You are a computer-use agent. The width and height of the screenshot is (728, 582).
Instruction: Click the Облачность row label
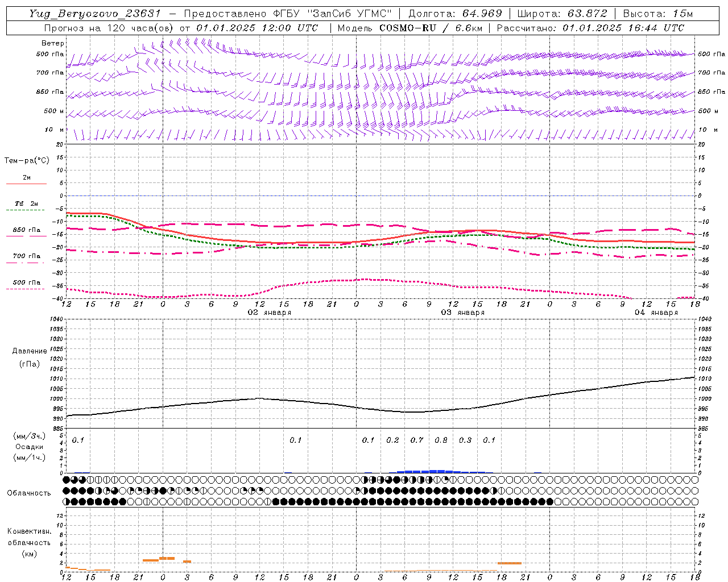point(29,493)
